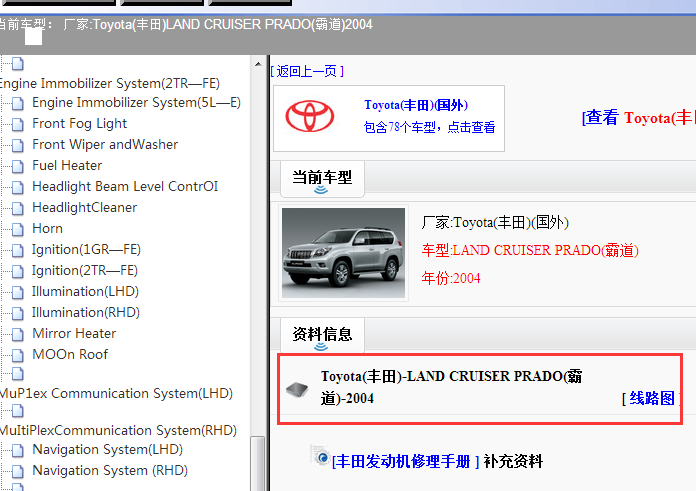This screenshot has height=491, width=696.
Task: Select Front Fog Light in tree
Action: (79, 123)
